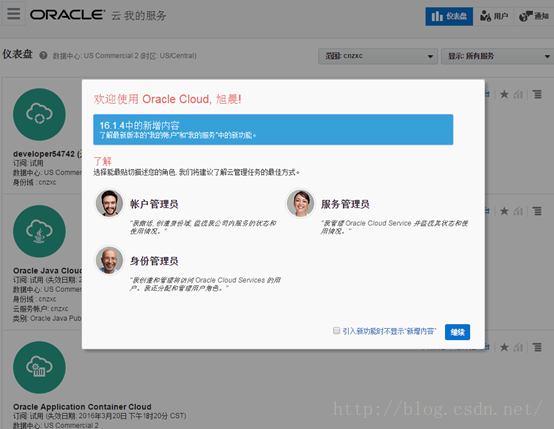
Task: Click the 了解 section heading
Action: (x=102, y=161)
